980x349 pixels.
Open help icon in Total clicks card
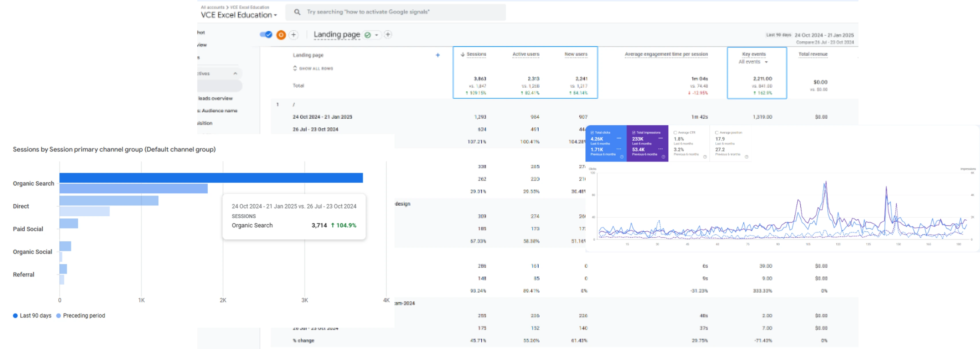coord(622,157)
